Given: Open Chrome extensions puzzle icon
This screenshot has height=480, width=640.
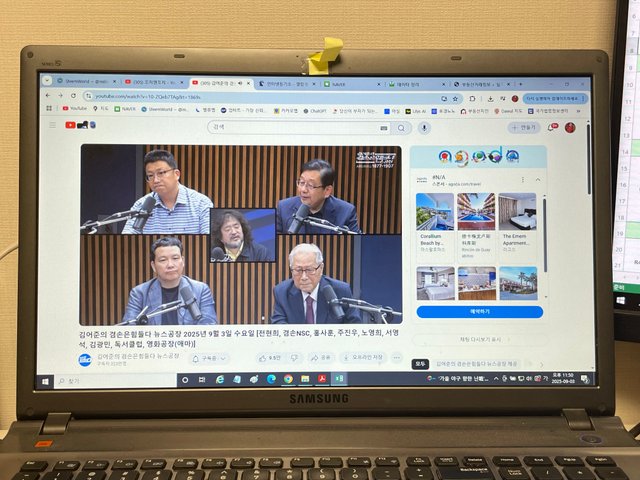Looking at the screenshot, I should tap(472, 99).
